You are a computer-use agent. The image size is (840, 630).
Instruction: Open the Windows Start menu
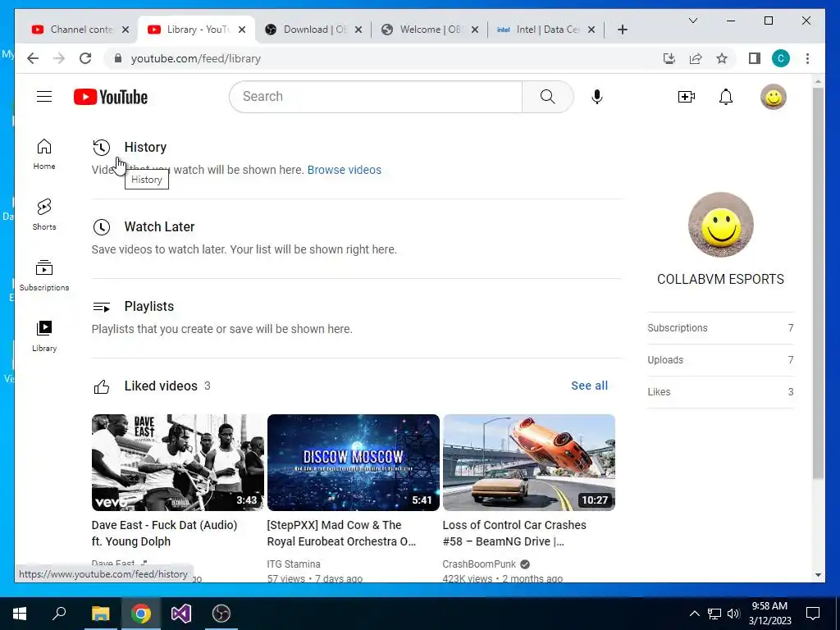(20, 614)
